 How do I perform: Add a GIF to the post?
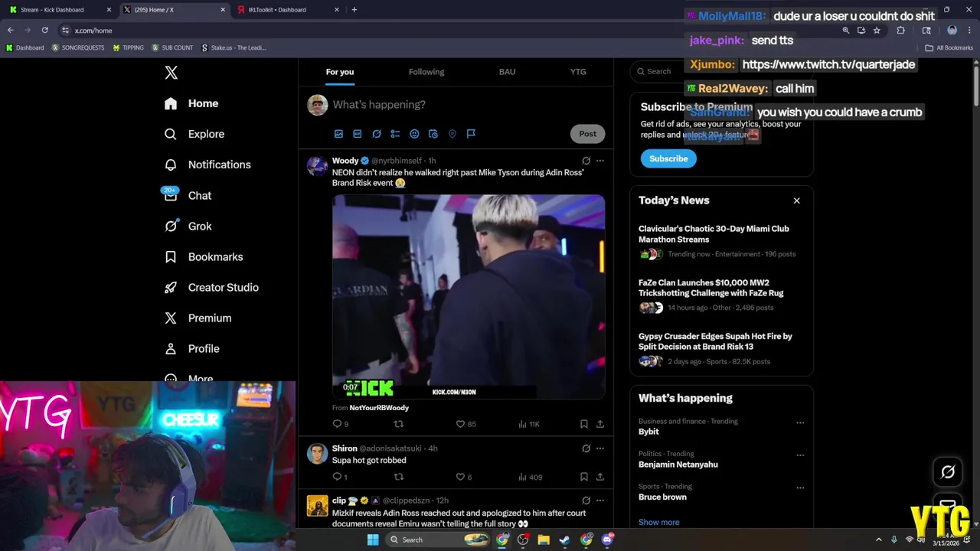click(x=357, y=134)
